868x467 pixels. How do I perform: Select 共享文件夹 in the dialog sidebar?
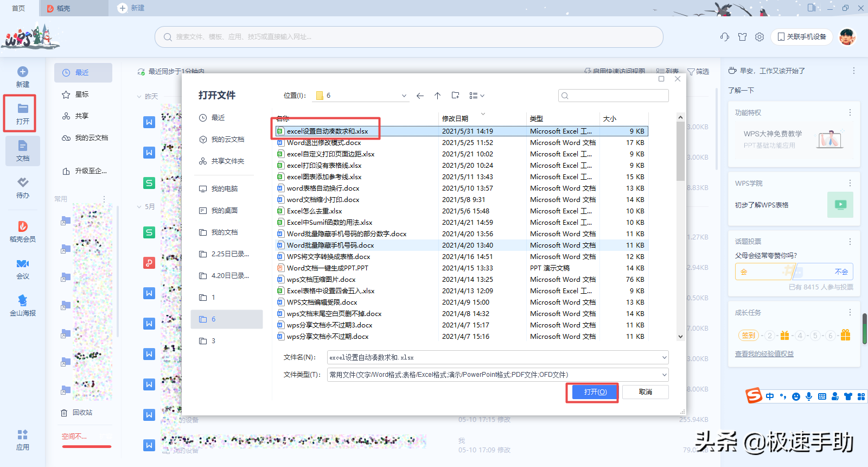tap(222, 161)
